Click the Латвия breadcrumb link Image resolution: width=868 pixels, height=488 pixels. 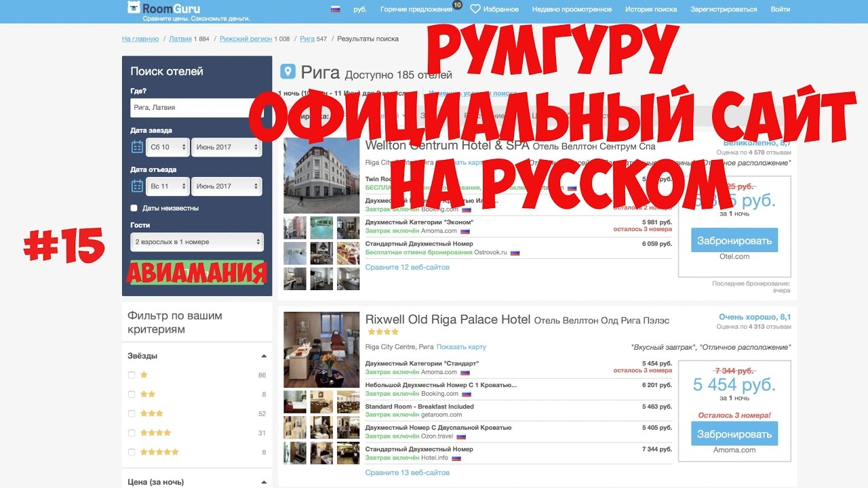(180, 39)
